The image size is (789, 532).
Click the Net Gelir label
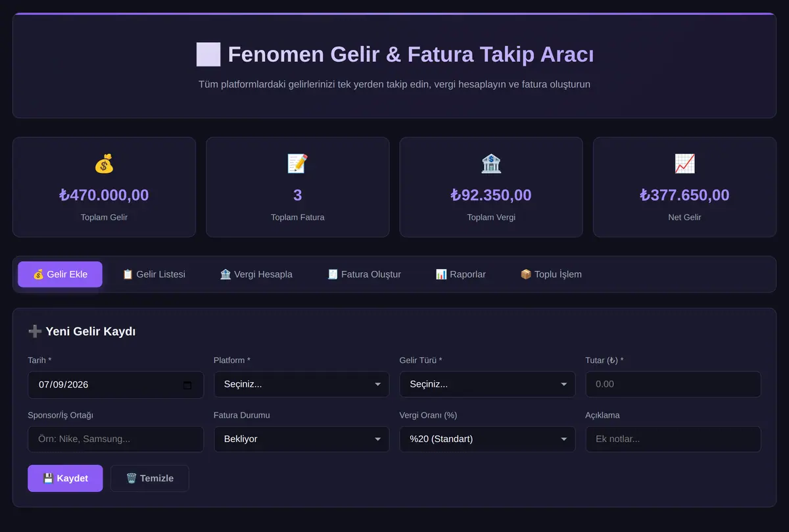coord(684,217)
